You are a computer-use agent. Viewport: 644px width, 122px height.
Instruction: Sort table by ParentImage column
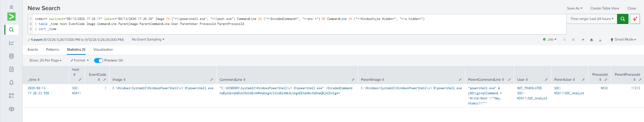[x=372, y=80]
